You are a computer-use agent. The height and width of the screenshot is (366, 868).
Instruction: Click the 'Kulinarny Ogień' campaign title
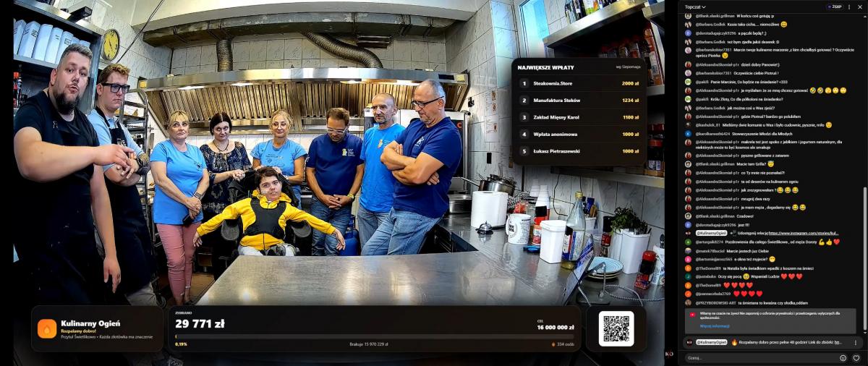click(90, 323)
